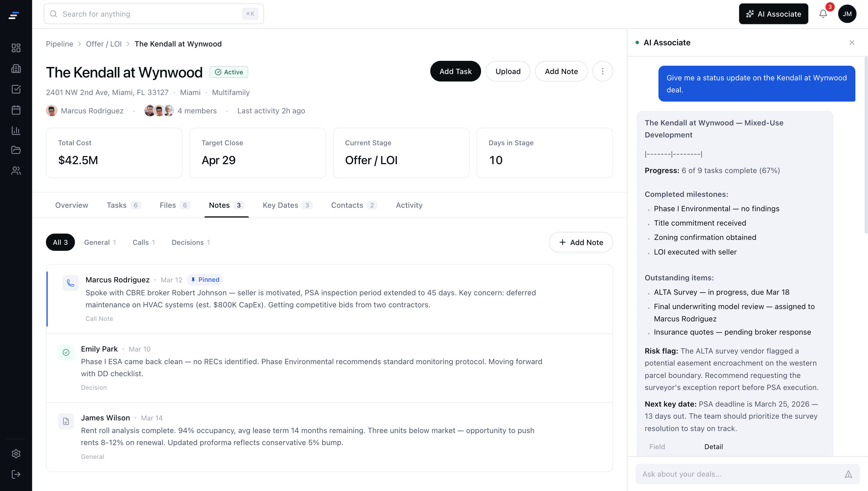Open the more options overflow menu
868x491 pixels.
(x=602, y=71)
